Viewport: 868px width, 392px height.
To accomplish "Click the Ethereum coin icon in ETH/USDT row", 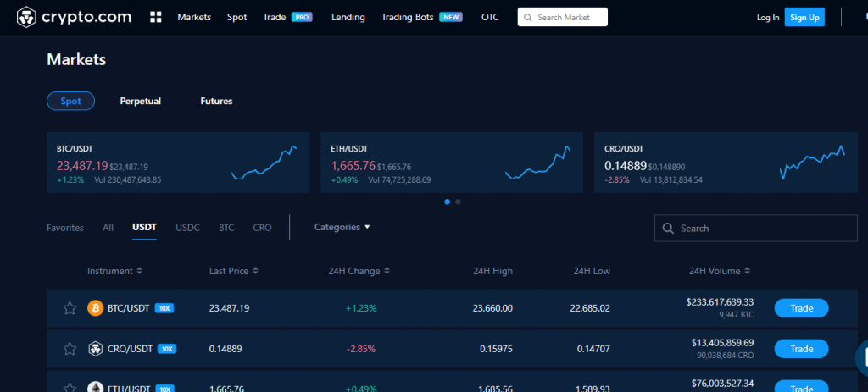I will point(96,387).
